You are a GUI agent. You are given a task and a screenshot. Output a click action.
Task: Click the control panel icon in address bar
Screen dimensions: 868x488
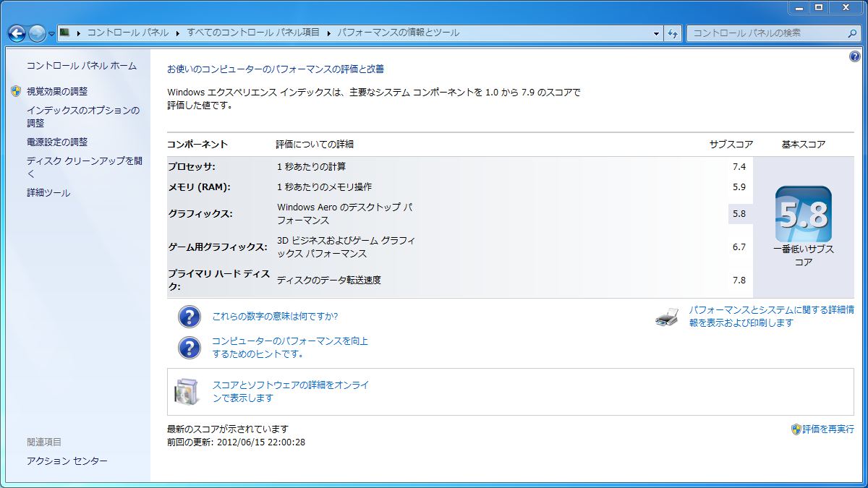(x=64, y=33)
